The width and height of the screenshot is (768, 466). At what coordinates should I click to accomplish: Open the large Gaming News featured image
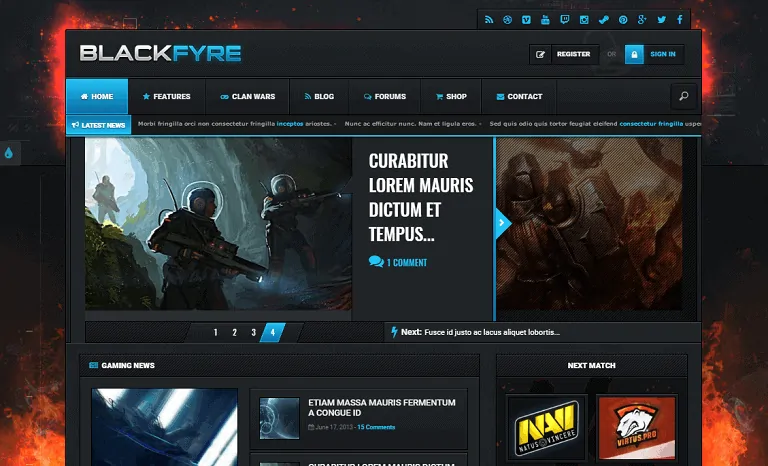165,427
